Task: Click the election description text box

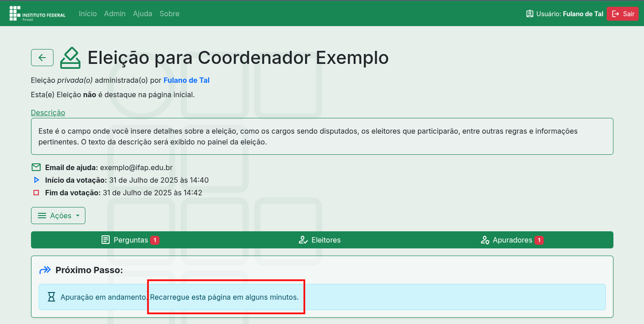Action: click(322, 136)
